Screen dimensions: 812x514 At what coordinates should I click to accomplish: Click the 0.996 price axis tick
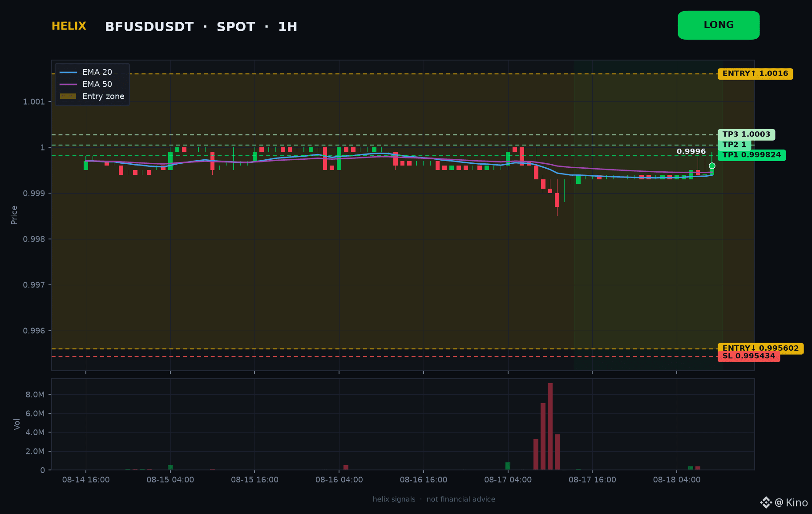(34, 331)
